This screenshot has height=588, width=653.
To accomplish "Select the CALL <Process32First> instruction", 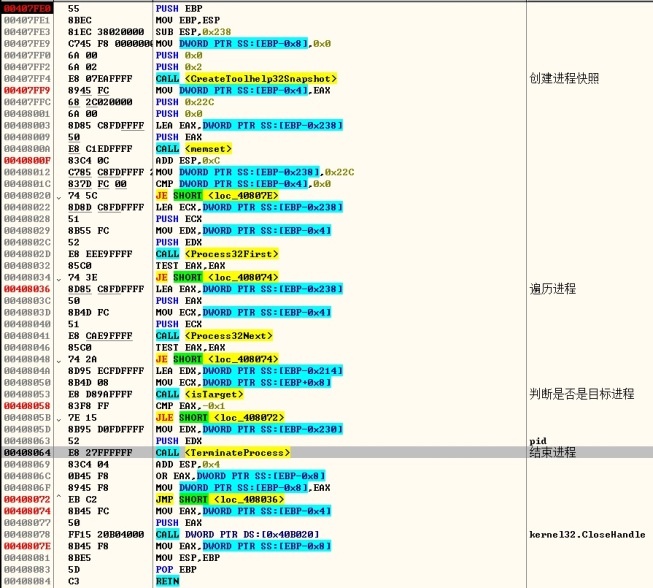I will pyautogui.click(x=217, y=254).
